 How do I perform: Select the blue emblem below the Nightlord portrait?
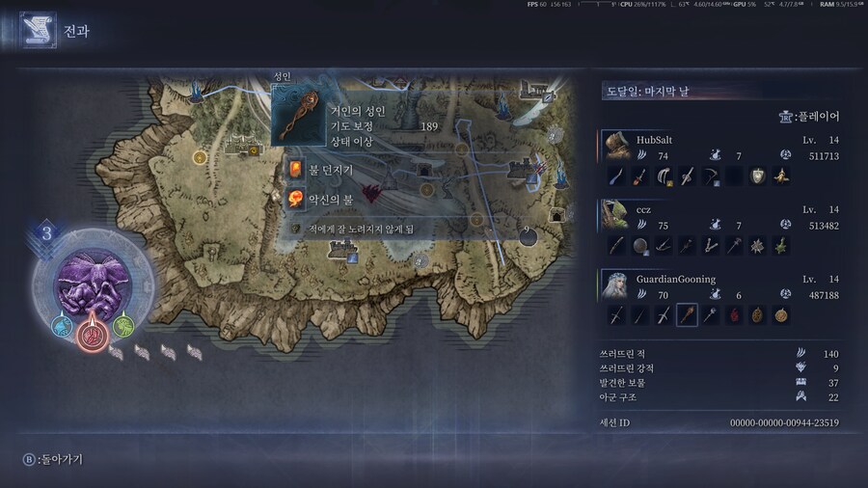(x=62, y=326)
